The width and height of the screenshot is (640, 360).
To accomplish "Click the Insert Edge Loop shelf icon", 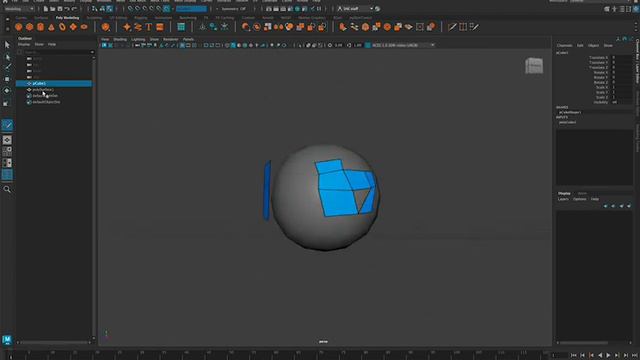I will point(463,27).
